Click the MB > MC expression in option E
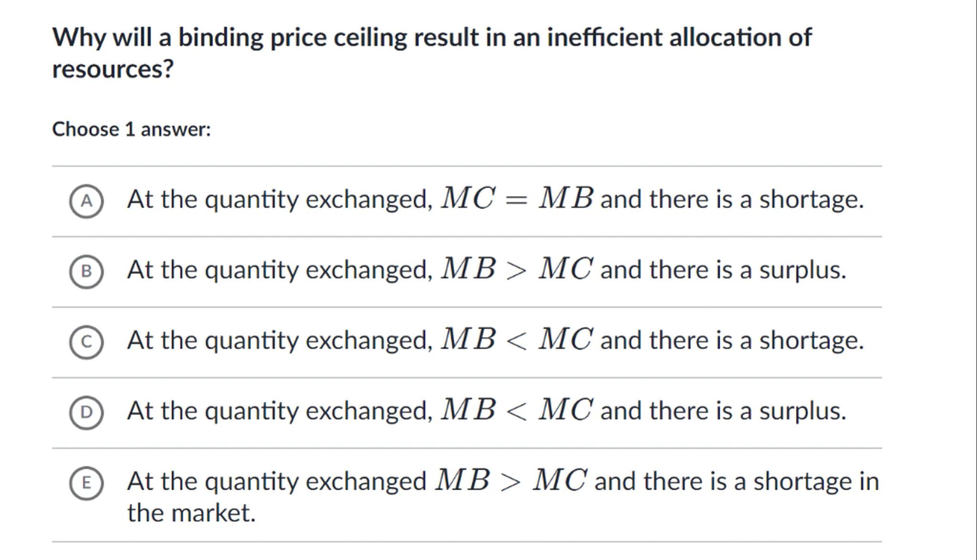Screen dimensions: 977x560 tap(511, 480)
